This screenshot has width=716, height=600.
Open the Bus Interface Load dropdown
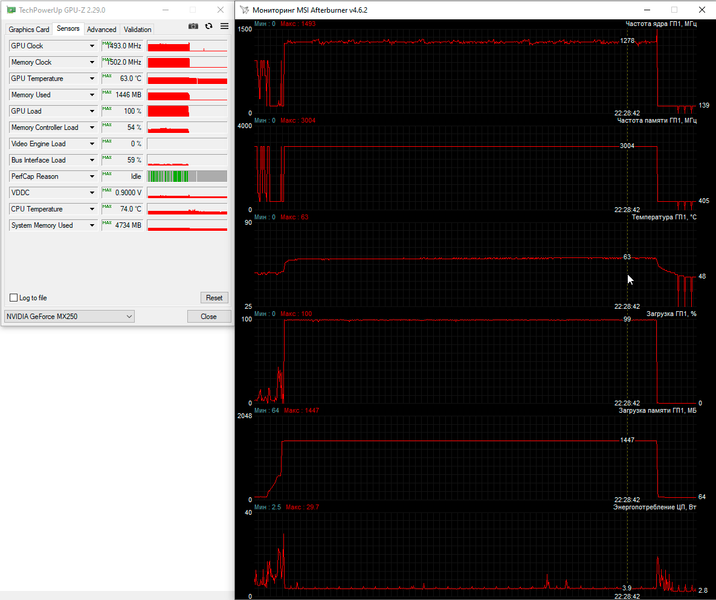(92, 160)
